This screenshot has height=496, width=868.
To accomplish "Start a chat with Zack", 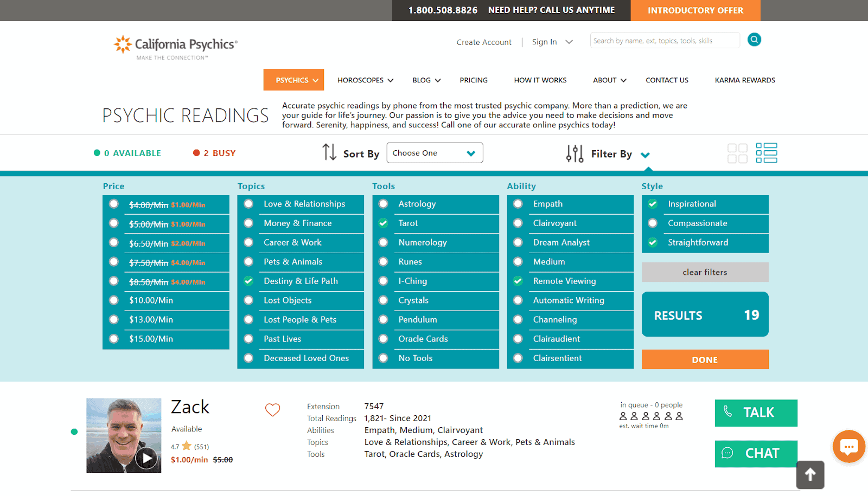I will tap(756, 454).
